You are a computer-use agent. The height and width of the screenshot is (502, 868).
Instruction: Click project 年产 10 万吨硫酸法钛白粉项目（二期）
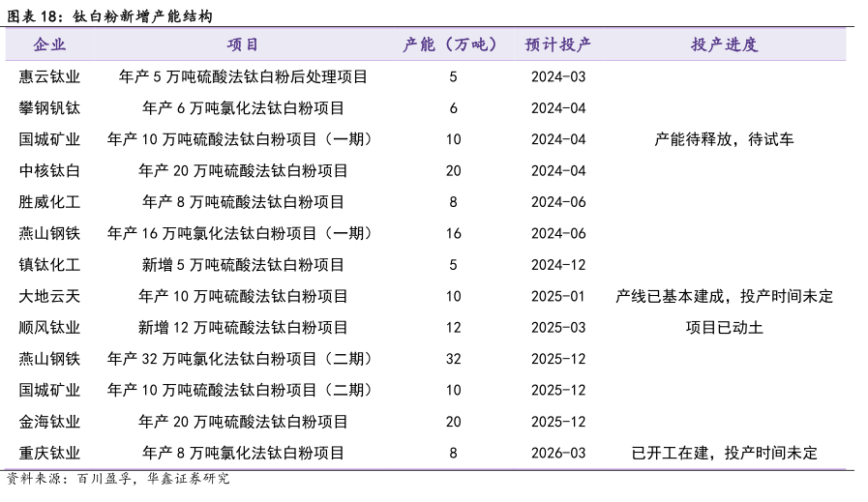(x=240, y=390)
